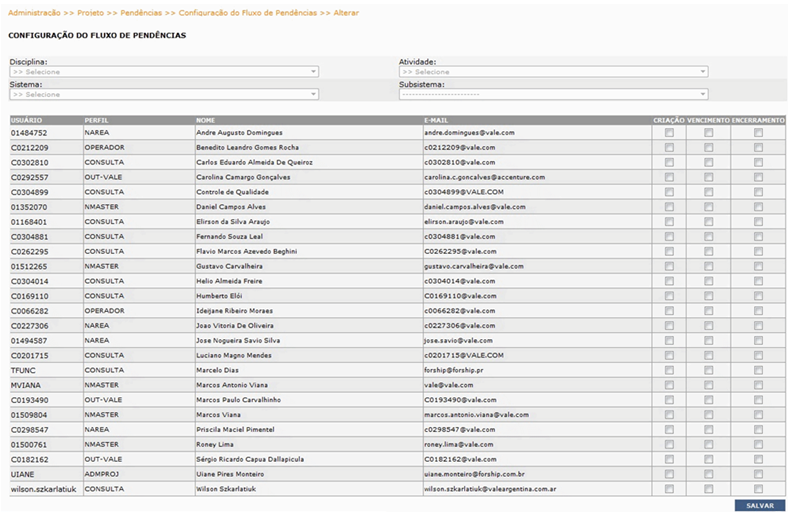Open the Atividade dropdown
792x515 pixels.
(x=553, y=72)
